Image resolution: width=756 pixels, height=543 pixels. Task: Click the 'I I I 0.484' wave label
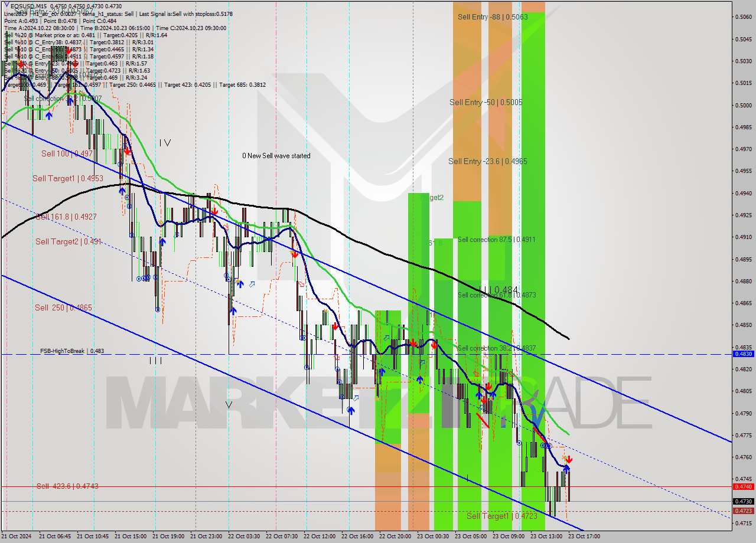tap(498, 290)
